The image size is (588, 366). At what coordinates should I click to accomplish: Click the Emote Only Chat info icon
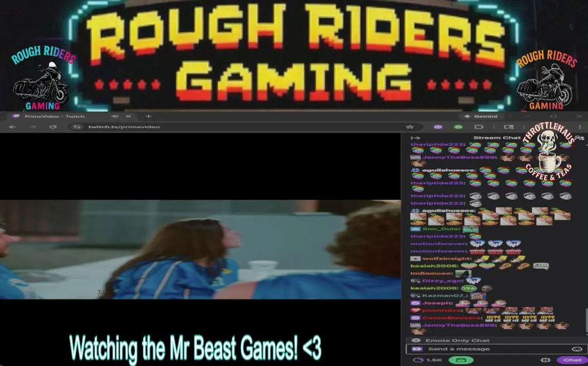(416, 341)
